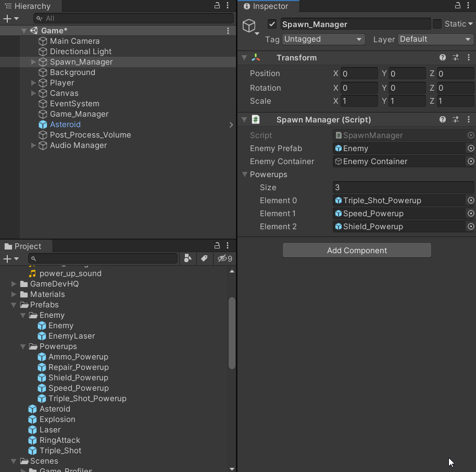
Task: Pick object for Element 2 field
Action: [x=471, y=227]
